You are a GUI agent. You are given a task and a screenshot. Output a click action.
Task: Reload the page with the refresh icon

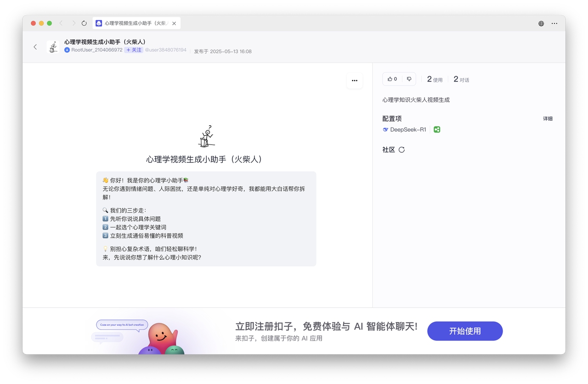(84, 23)
